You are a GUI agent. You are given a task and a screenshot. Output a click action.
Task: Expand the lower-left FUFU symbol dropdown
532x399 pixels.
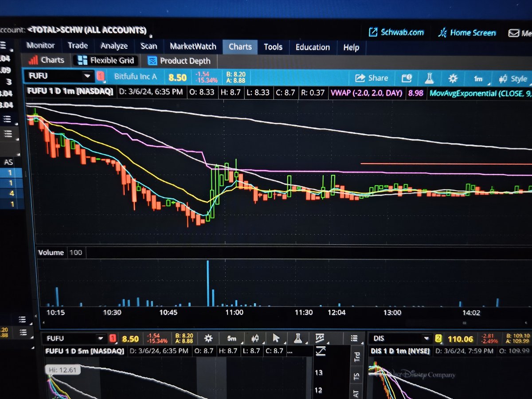101,338
